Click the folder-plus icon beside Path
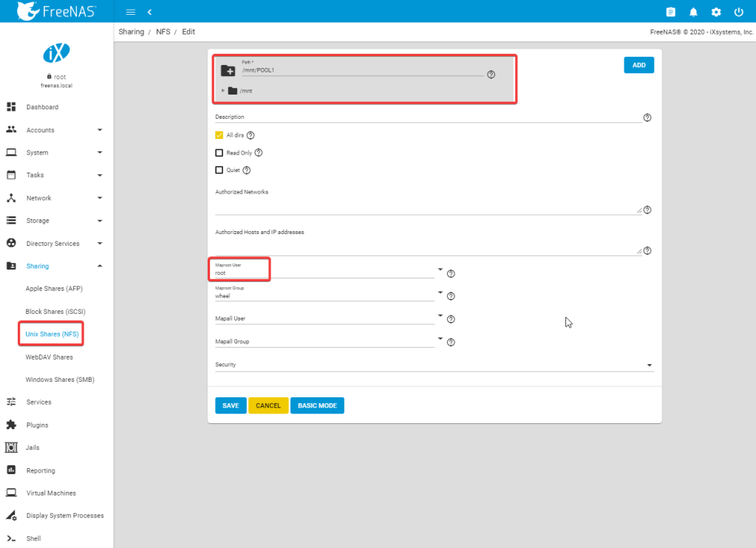Viewport: 756px width, 548px height. (228, 71)
